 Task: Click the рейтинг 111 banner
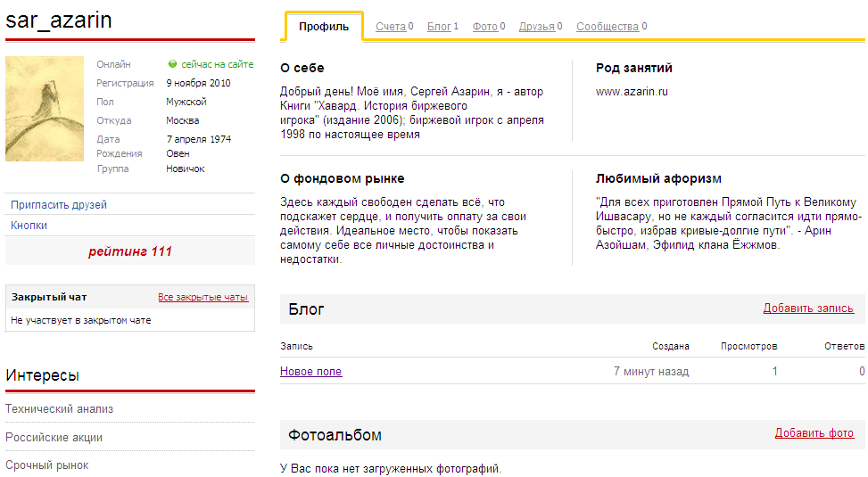tap(130, 251)
